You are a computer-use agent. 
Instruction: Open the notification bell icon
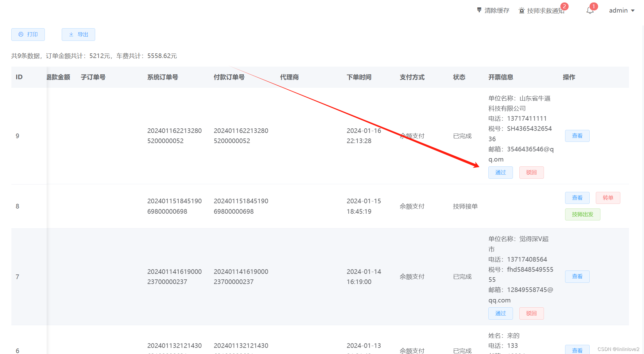590,11
